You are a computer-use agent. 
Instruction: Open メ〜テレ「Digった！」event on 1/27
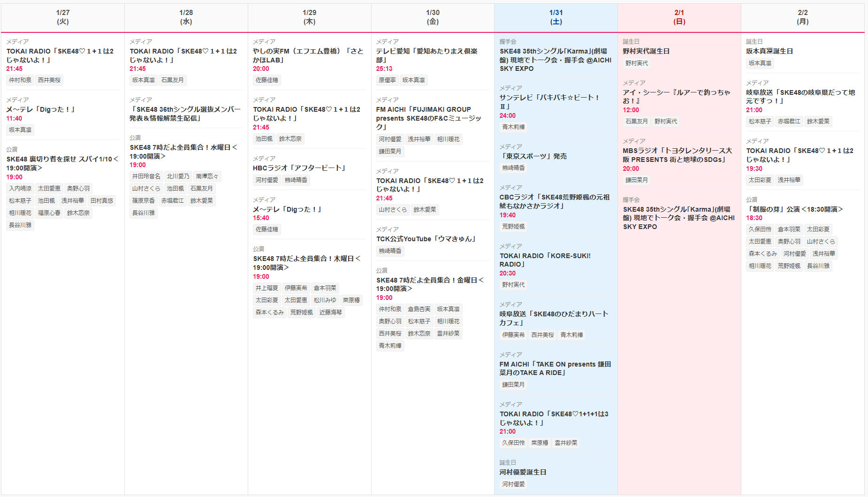[x=41, y=109]
